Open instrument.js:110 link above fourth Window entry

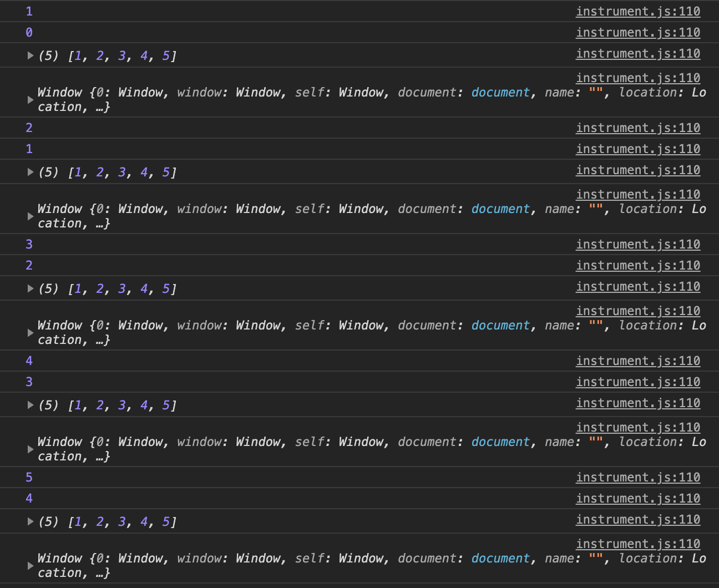click(638, 427)
